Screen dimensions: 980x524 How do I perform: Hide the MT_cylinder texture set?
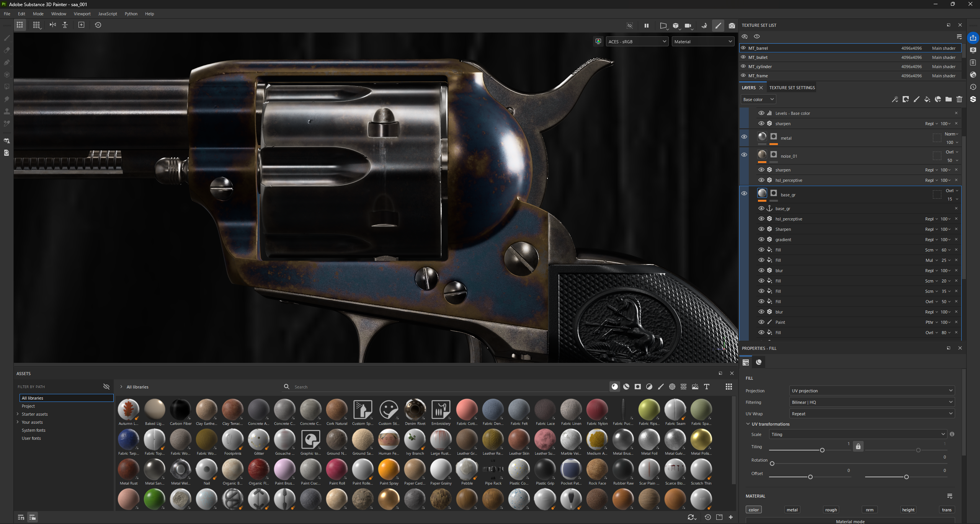tap(743, 66)
